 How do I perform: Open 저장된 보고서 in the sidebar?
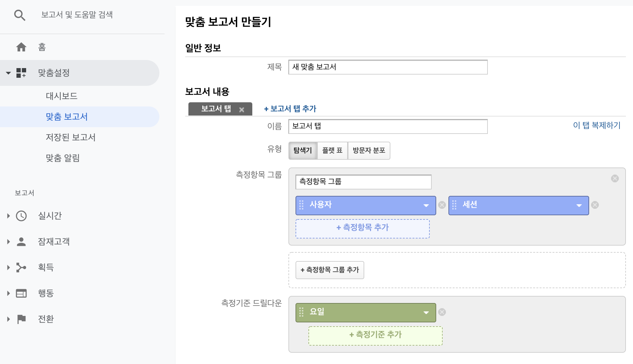(71, 137)
